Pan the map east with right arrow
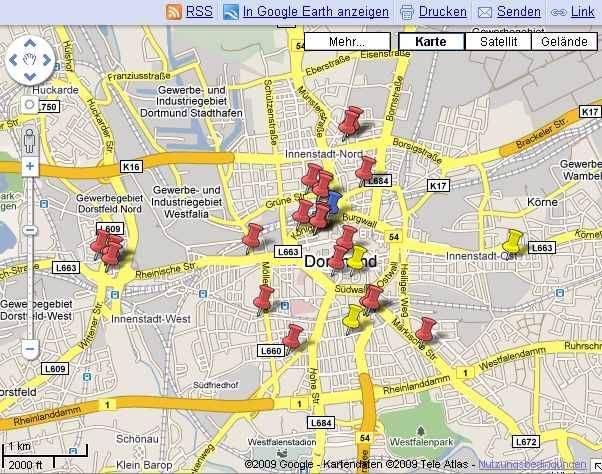The width and height of the screenshot is (602, 474). [47, 60]
